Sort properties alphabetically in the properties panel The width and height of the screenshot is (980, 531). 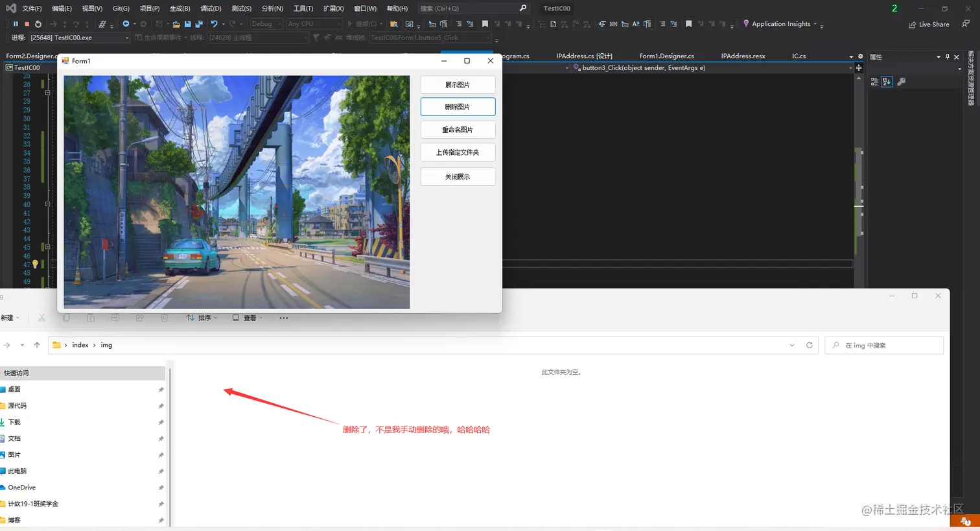point(887,82)
